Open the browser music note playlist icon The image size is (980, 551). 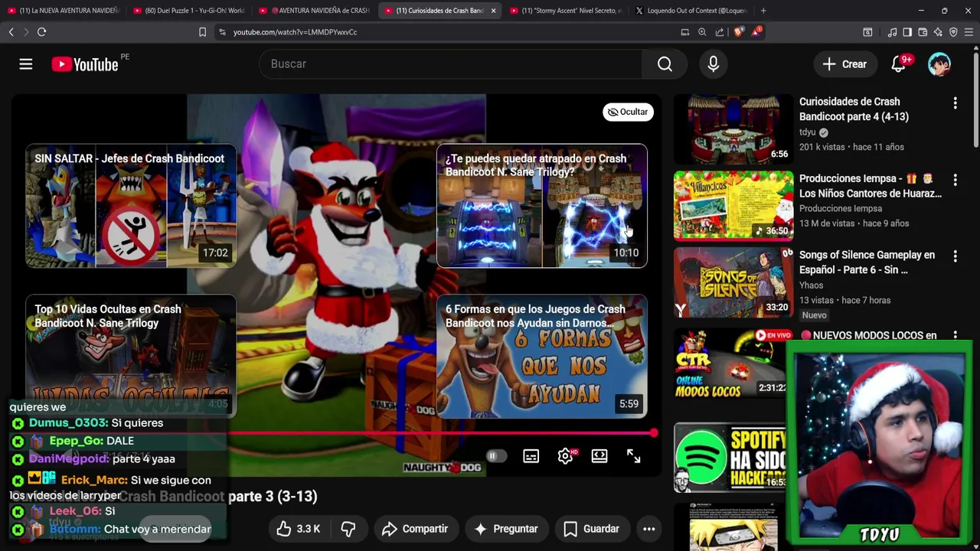pyautogui.click(x=892, y=32)
